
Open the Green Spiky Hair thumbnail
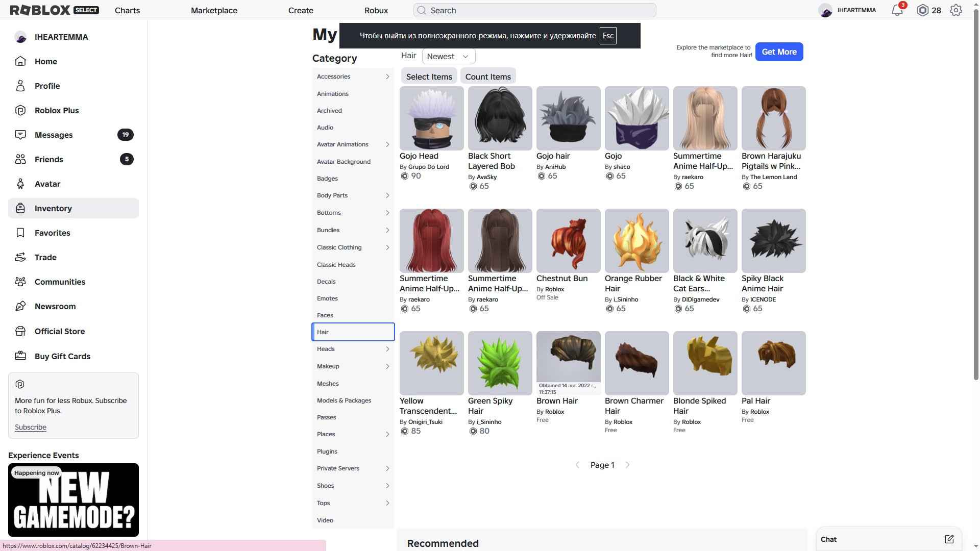point(500,363)
